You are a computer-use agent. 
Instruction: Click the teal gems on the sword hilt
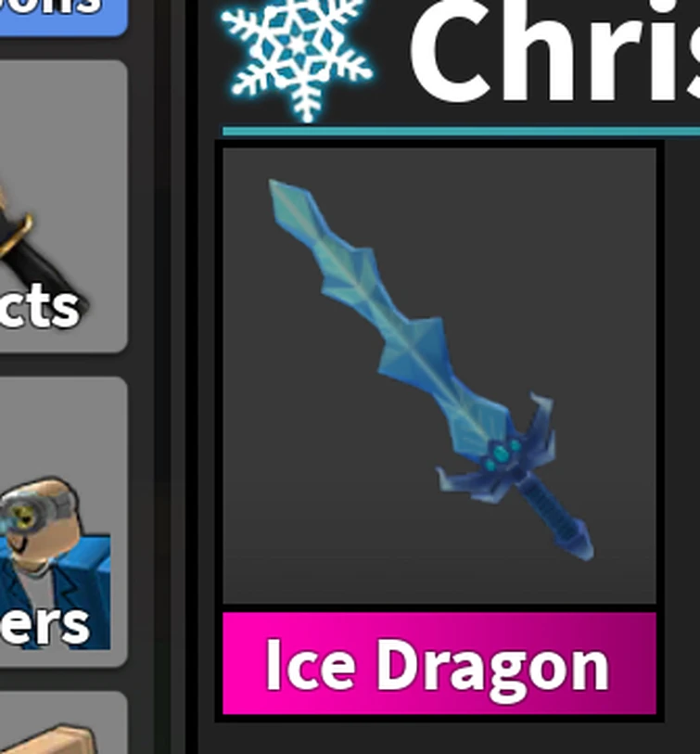pos(502,454)
